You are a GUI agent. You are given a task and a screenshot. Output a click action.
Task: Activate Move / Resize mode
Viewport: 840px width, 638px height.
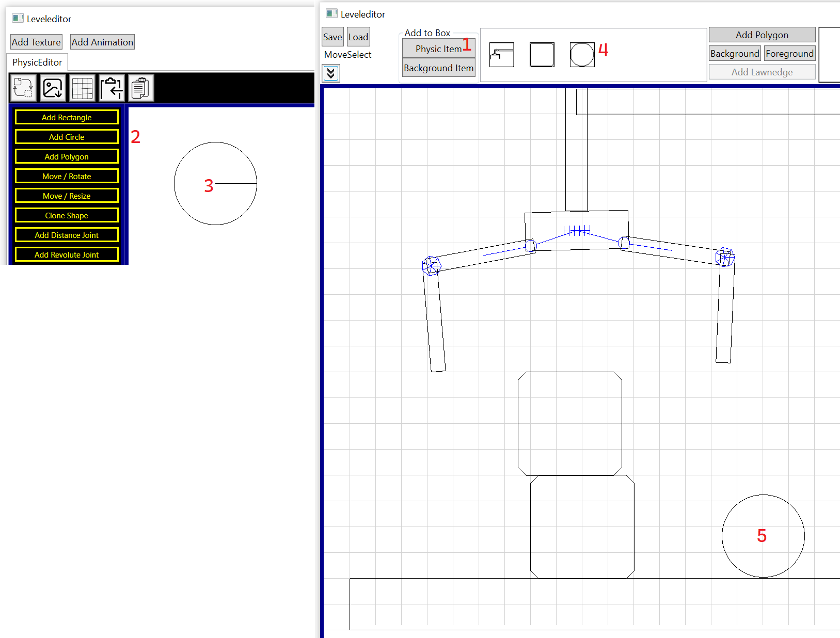pyautogui.click(x=67, y=196)
